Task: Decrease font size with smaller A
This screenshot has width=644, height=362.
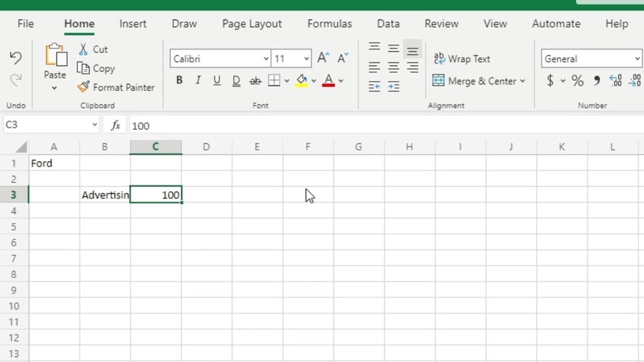Action: [x=343, y=58]
